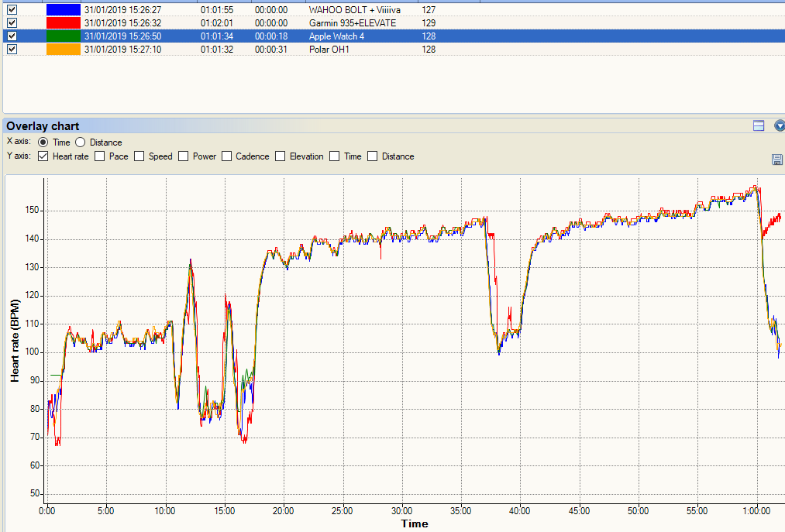Viewport: 785px width, 532px height.
Task: Pick the orange color swatch for Polar OH1
Action: 64,50
